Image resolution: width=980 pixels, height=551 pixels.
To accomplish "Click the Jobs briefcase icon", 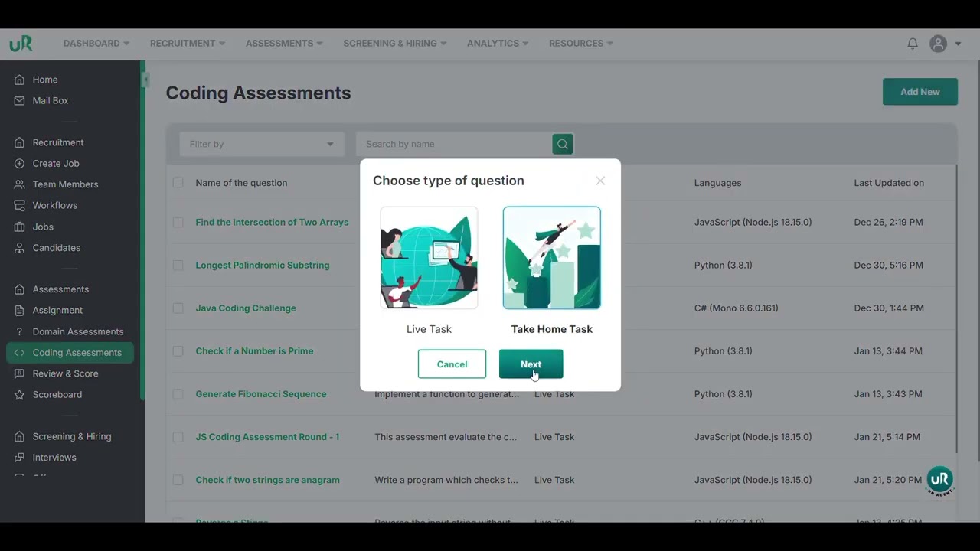I will coord(19,227).
